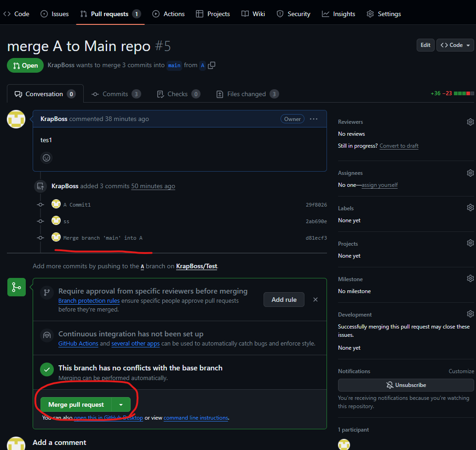Dismiss the branch protection suggestion

[x=315, y=300]
